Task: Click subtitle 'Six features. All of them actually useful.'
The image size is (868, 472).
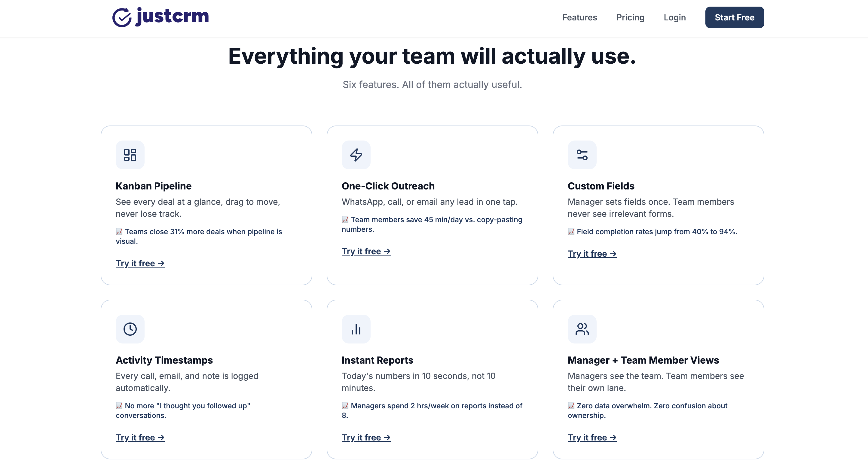Action: tap(432, 84)
